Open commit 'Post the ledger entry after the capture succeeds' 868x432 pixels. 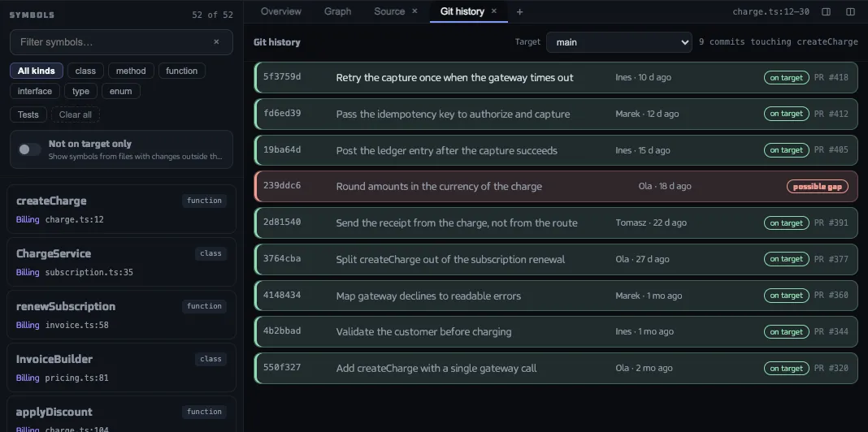(447, 150)
